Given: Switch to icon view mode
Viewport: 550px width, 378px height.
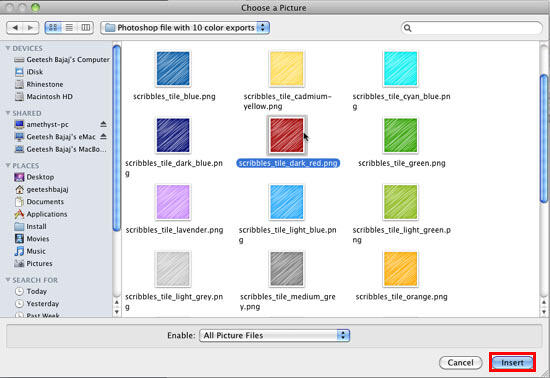Looking at the screenshot, I should (x=53, y=28).
